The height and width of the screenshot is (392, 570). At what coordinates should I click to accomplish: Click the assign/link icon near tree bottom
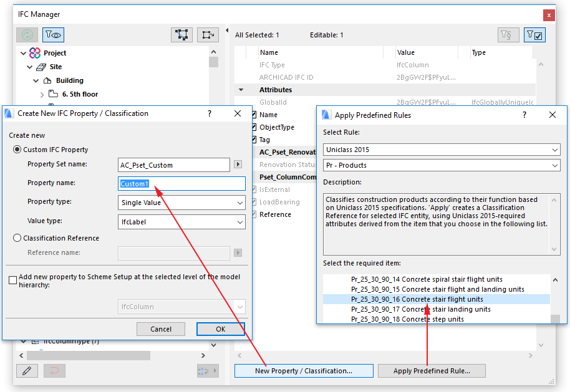point(208,371)
